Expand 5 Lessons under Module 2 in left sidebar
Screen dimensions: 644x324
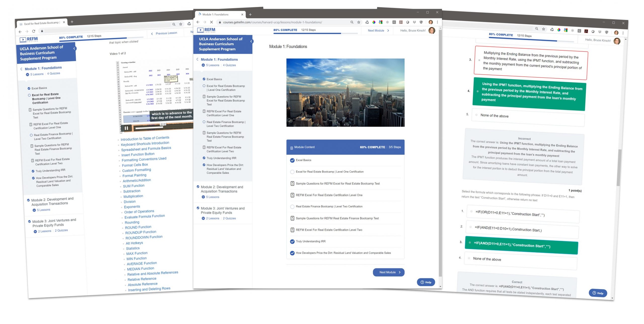pos(41,210)
